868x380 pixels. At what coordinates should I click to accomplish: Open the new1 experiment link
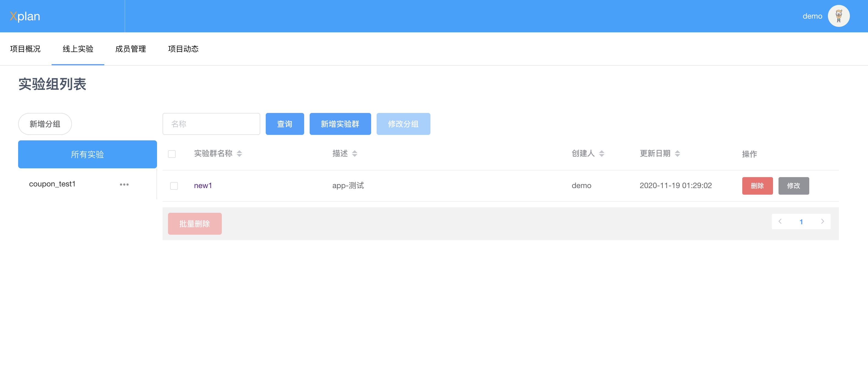(203, 186)
